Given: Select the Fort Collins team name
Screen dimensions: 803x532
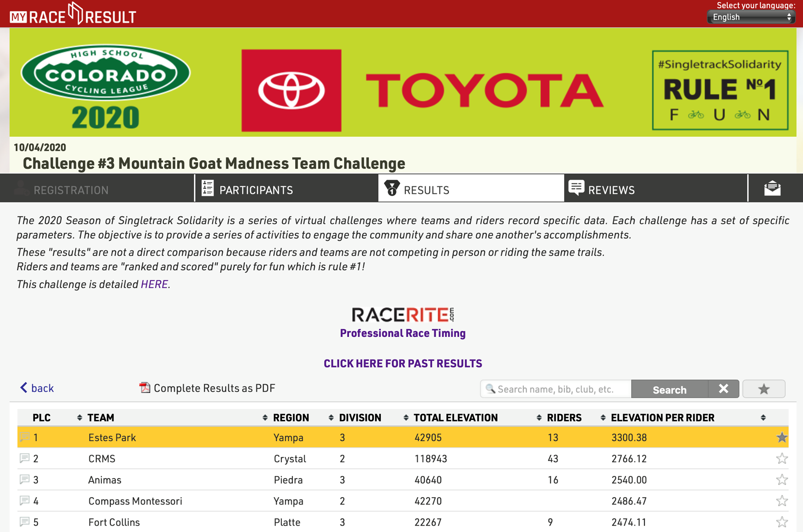Looking at the screenshot, I should pos(114,522).
